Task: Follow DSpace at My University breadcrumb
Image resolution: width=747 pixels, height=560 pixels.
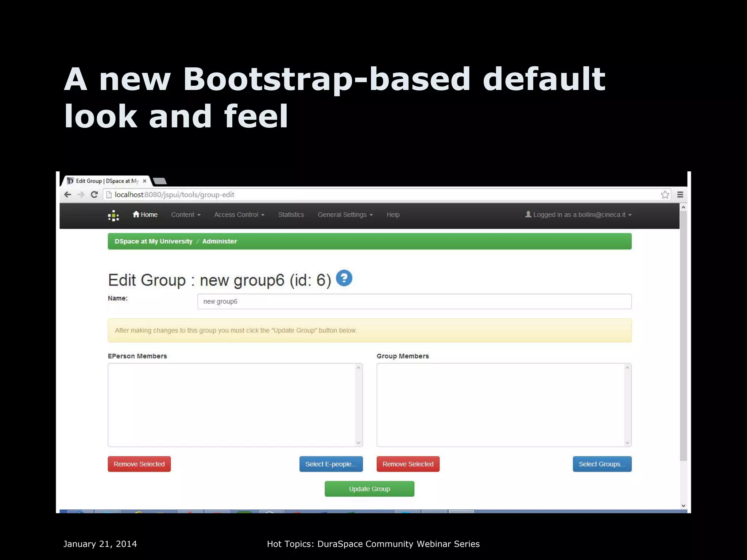Action: tap(154, 241)
